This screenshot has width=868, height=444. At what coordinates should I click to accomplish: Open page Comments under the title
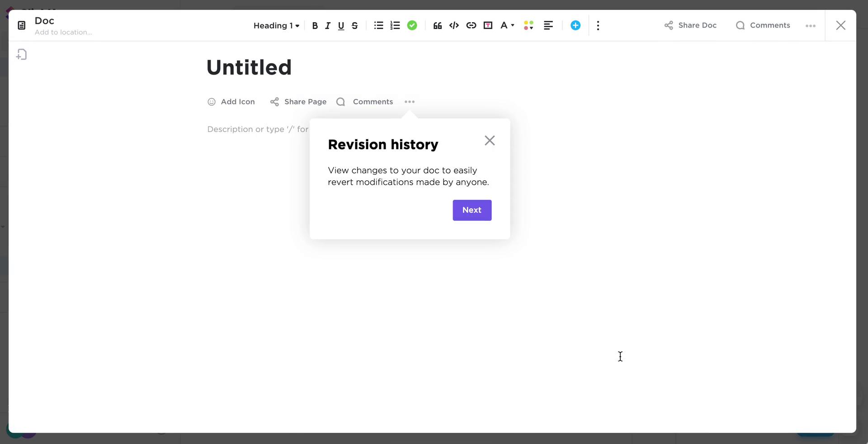click(x=365, y=102)
